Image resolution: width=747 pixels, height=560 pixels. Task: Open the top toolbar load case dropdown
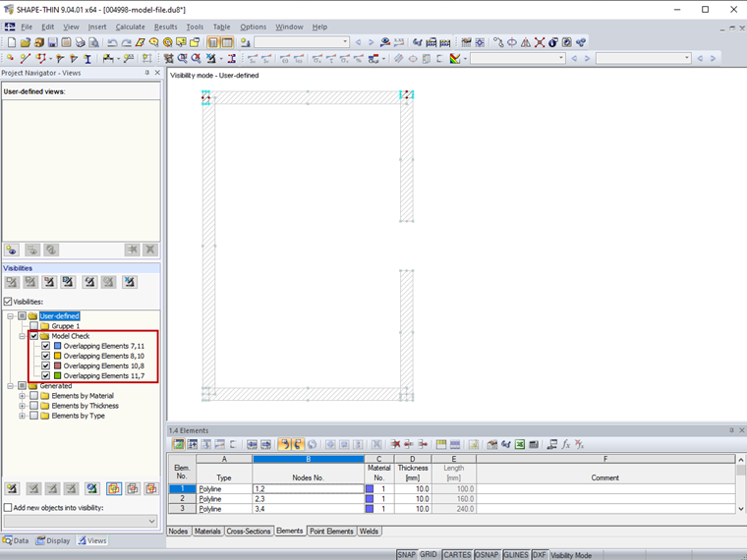pyautogui.click(x=345, y=42)
